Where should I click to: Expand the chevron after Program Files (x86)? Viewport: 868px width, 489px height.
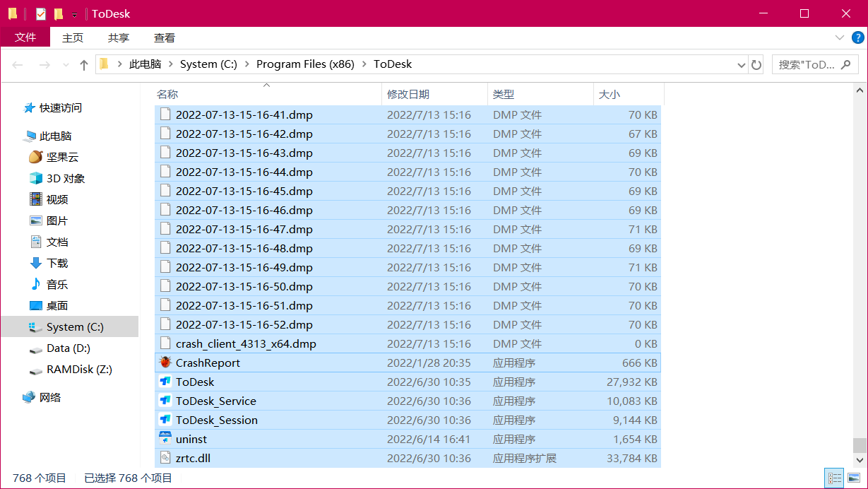coord(364,64)
